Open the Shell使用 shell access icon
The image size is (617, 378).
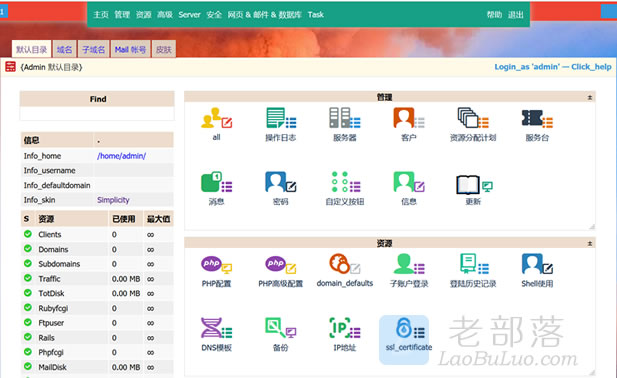coord(537,264)
